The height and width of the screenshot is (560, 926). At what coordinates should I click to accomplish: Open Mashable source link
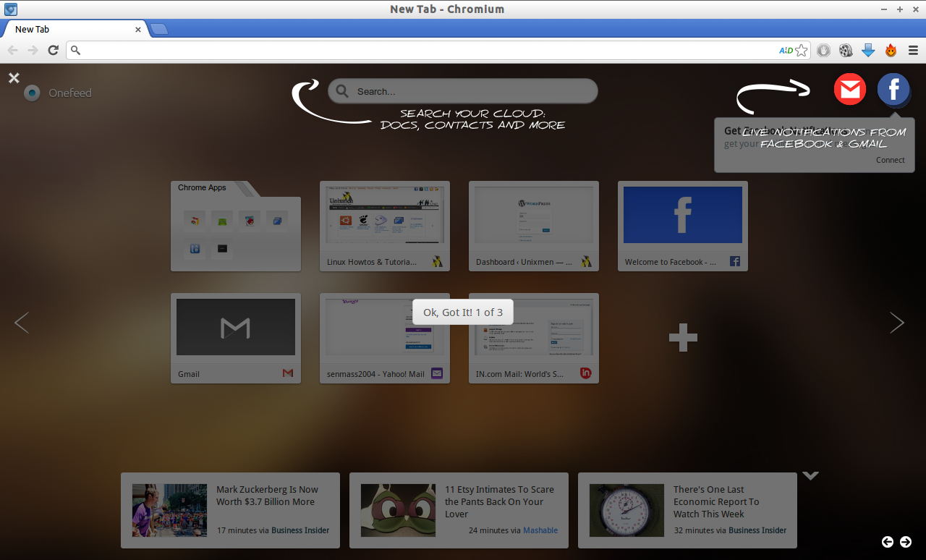pyautogui.click(x=540, y=530)
